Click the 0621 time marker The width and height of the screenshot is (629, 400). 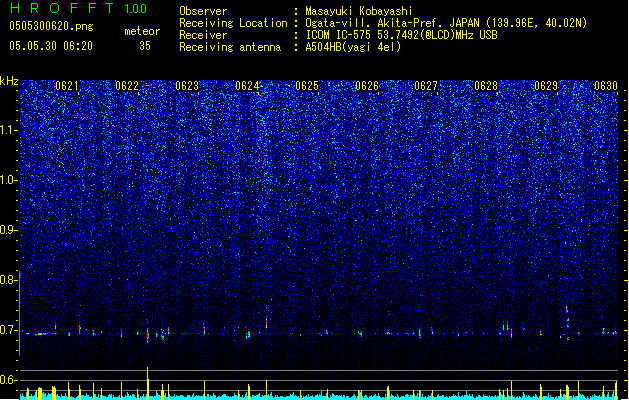(x=67, y=86)
